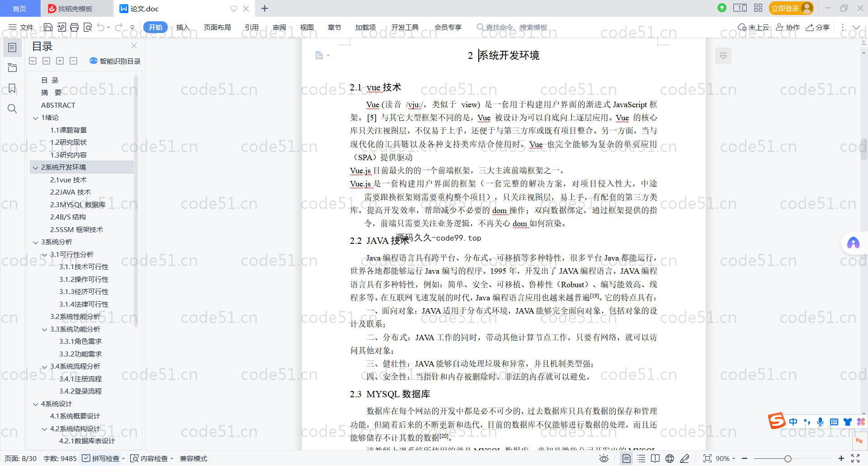The width and height of the screenshot is (868, 466).
Task: Click the document page icon beside heading
Action: point(319,55)
